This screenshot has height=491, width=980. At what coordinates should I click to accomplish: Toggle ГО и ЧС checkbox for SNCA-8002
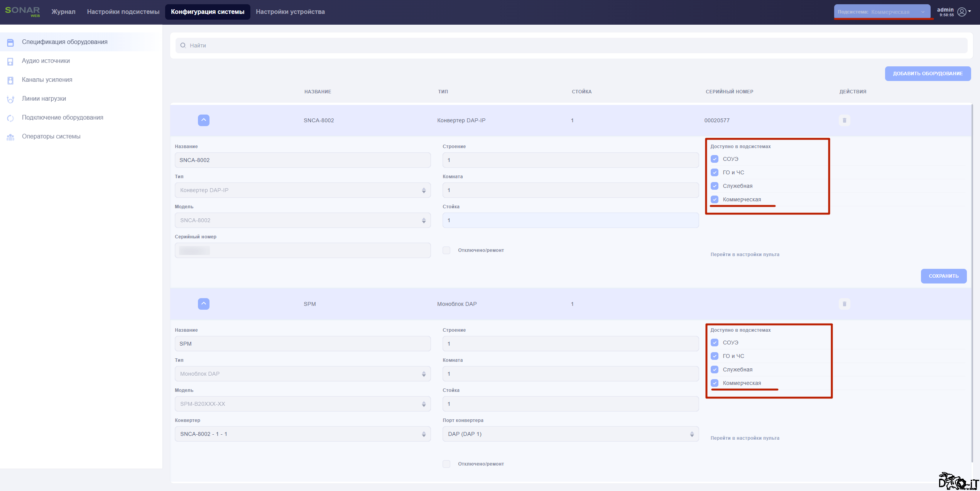pyautogui.click(x=715, y=172)
